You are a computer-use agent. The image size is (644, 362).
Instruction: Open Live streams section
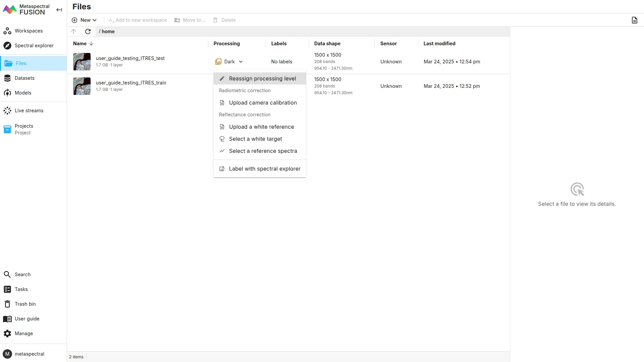pos(29,111)
